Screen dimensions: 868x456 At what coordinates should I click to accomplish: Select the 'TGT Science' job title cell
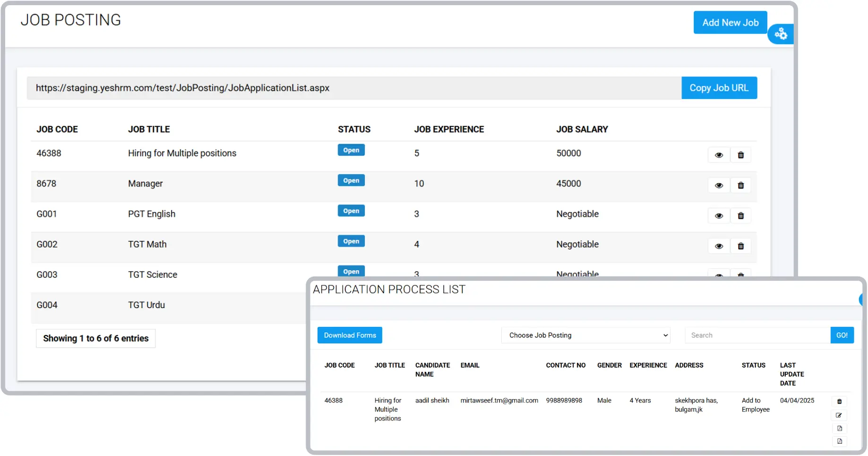pyautogui.click(x=153, y=275)
